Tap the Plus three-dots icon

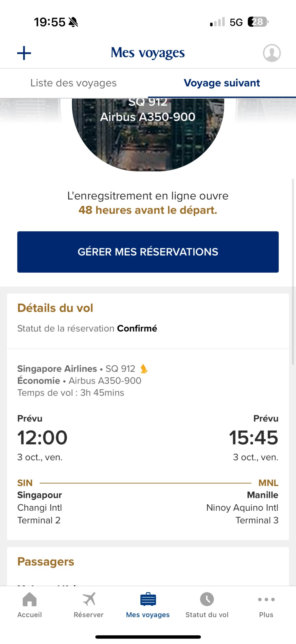pos(266,600)
